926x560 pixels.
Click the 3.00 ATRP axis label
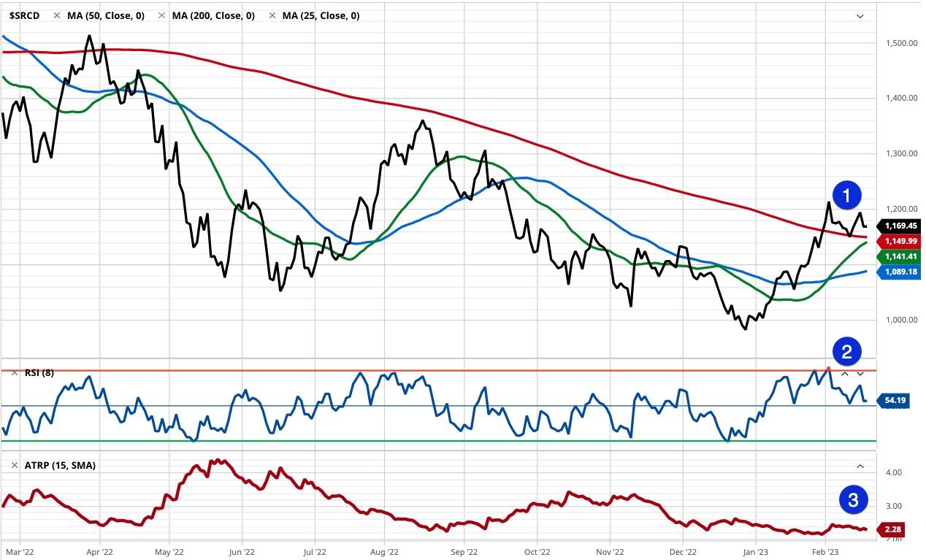coord(893,505)
